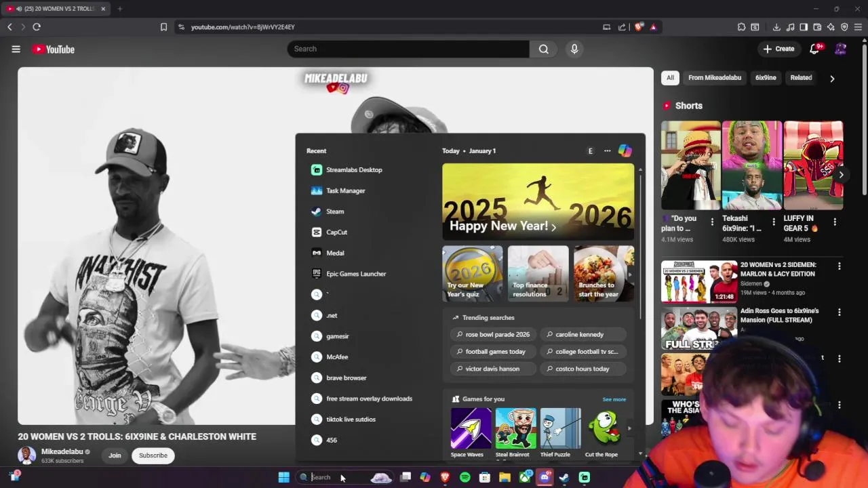The height and width of the screenshot is (488, 868).
Task: Open Happy New Year banner
Action: point(538,202)
